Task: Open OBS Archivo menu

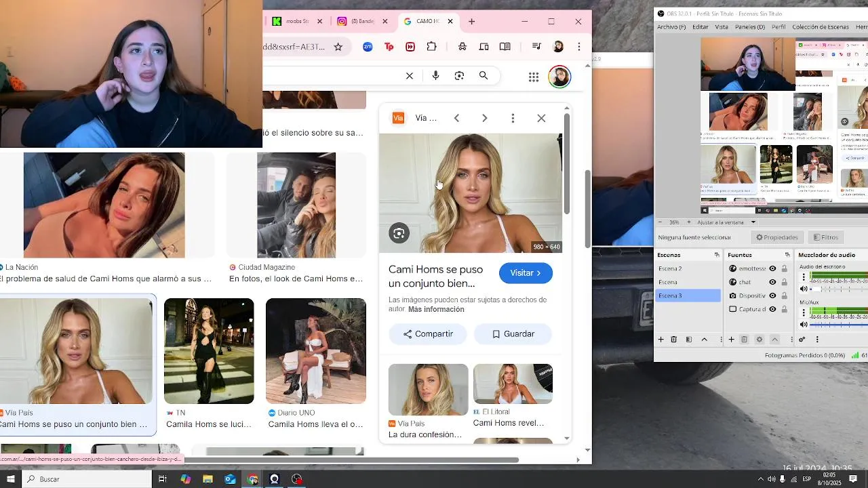Action: click(x=671, y=27)
